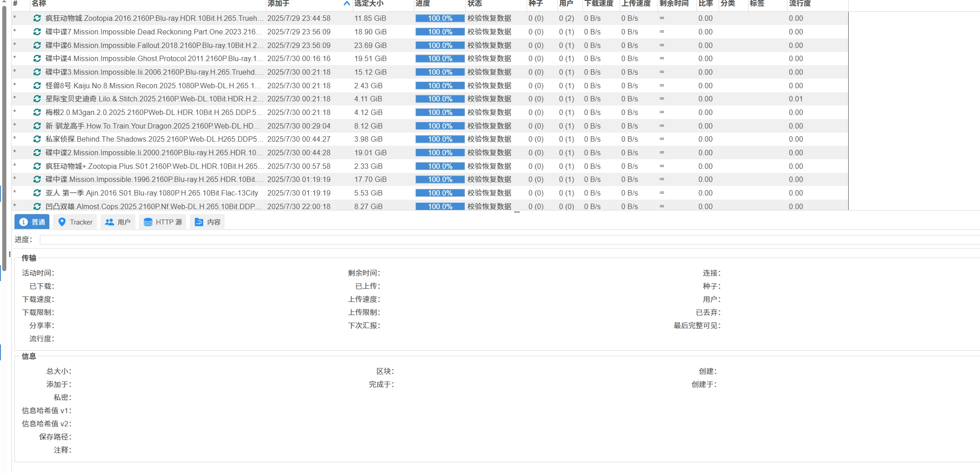The height and width of the screenshot is (473, 980).
Task: Click status icon of 疯狂动物城+ Zootopia Plus torrent
Action: [37, 166]
